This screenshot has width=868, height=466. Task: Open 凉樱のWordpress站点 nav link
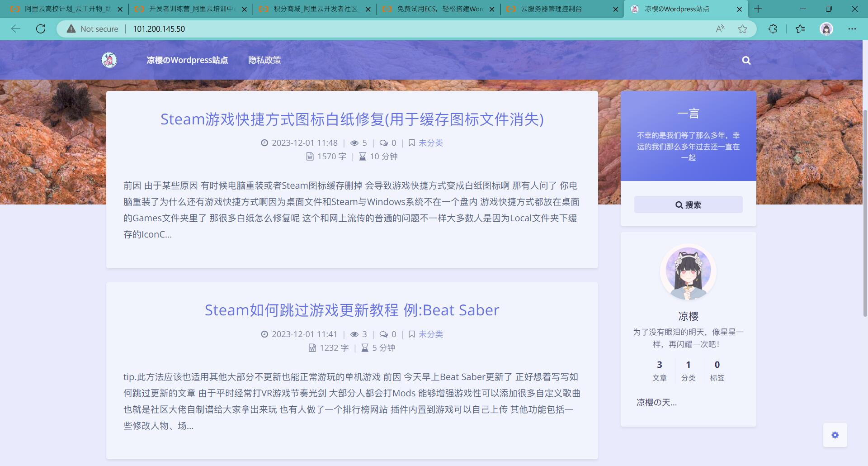pyautogui.click(x=187, y=60)
